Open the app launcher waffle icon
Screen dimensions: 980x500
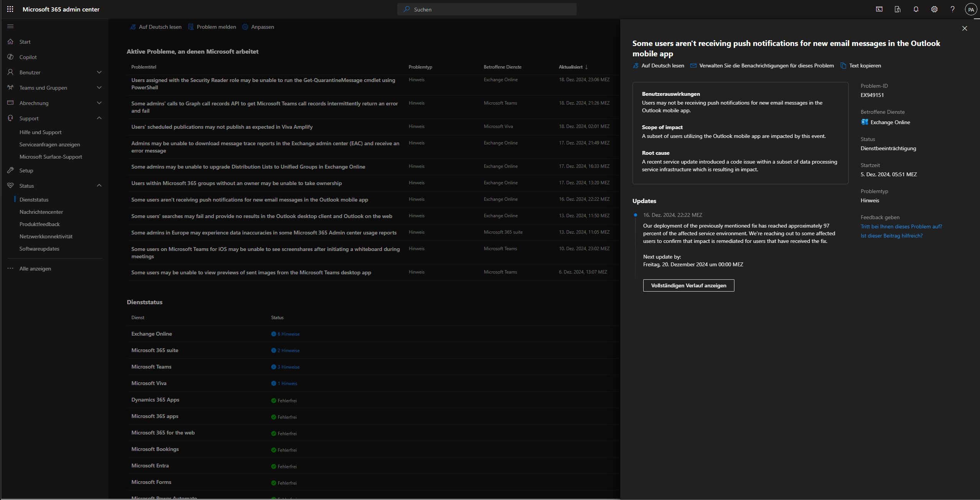coord(10,9)
